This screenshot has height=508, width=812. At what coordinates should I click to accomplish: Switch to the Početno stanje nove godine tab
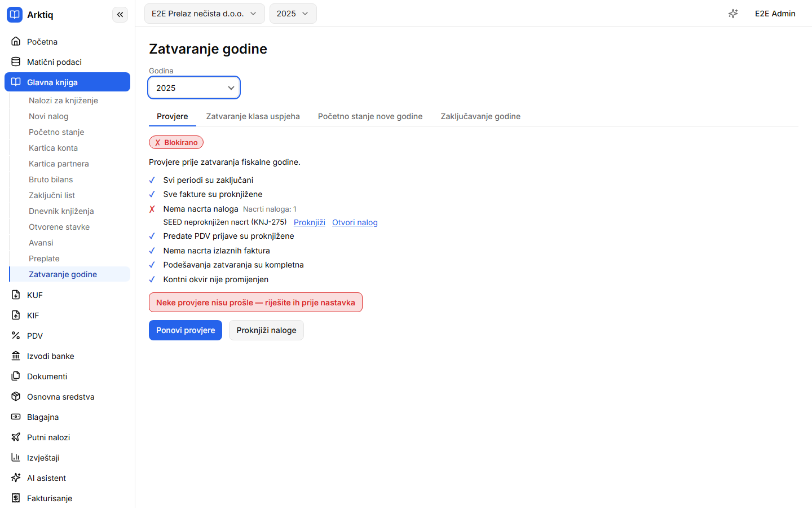370,116
